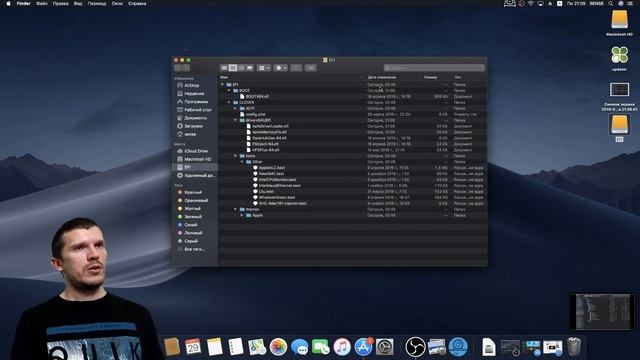The height and width of the screenshot is (360, 640).
Task: Open the gear action menu
Action: (x=281, y=68)
